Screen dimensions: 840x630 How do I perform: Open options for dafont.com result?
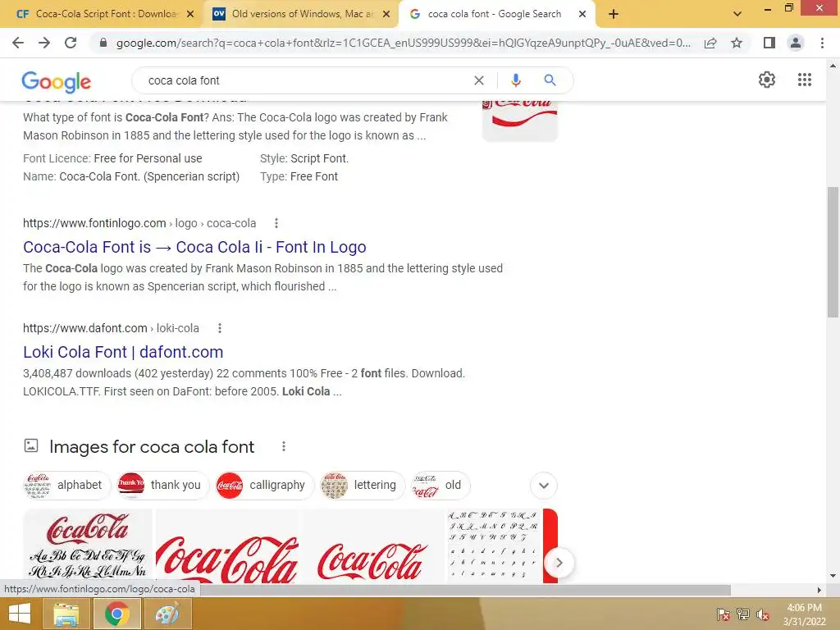click(x=220, y=328)
